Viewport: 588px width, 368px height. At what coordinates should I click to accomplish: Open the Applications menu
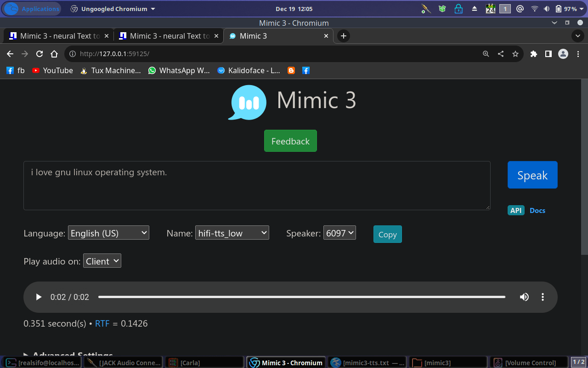pyautogui.click(x=33, y=9)
